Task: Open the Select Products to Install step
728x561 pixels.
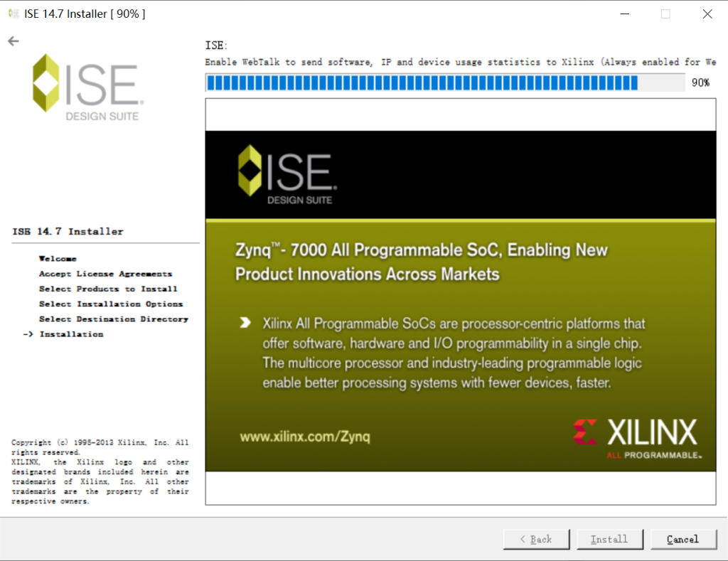Action: [x=108, y=289]
